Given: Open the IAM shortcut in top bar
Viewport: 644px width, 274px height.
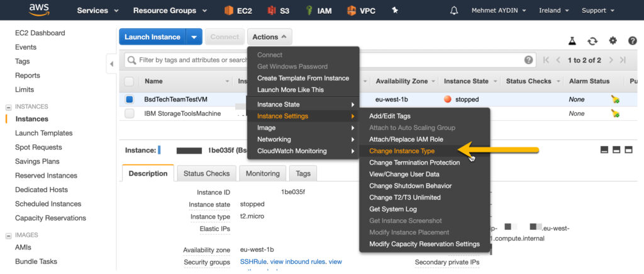Looking at the screenshot, I should click(x=318, y=11).
